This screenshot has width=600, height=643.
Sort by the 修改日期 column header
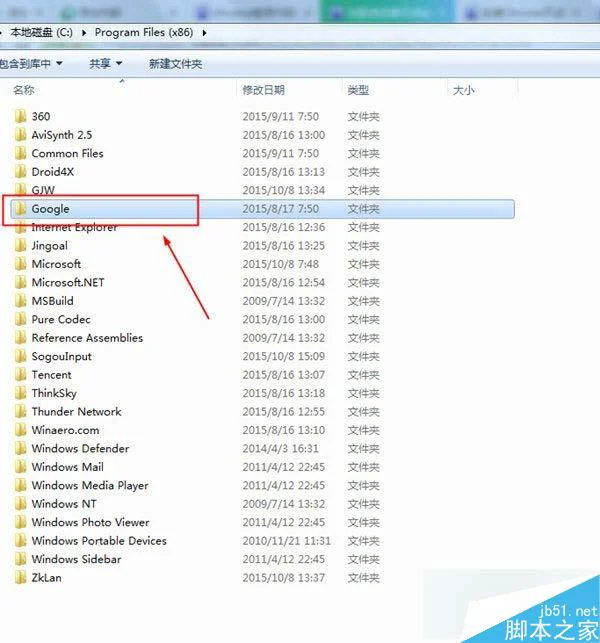click(x=263, y=90)
